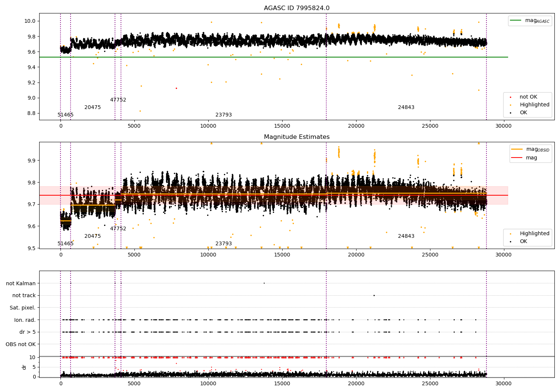The image size is (560, 392).
Task: Click the red 'not OK' point near magnitude 9.1
Action: (x=176, y=88)
